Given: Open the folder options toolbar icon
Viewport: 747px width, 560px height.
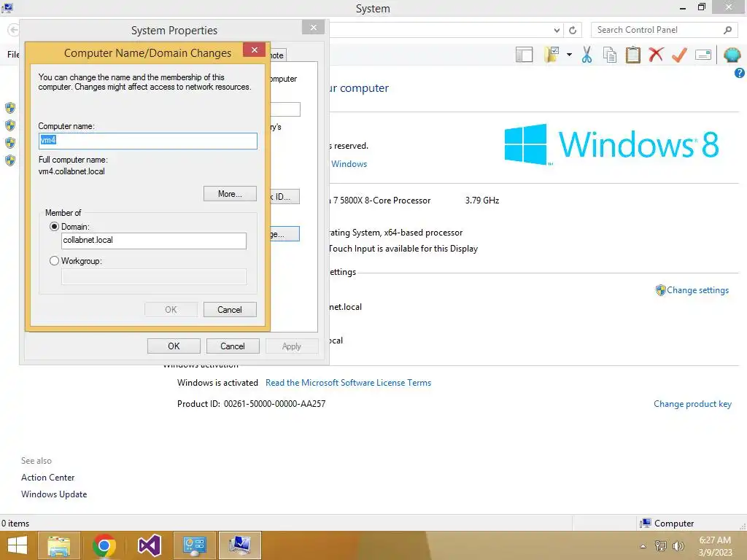Looking at the screenshot, I should [552, 55].
